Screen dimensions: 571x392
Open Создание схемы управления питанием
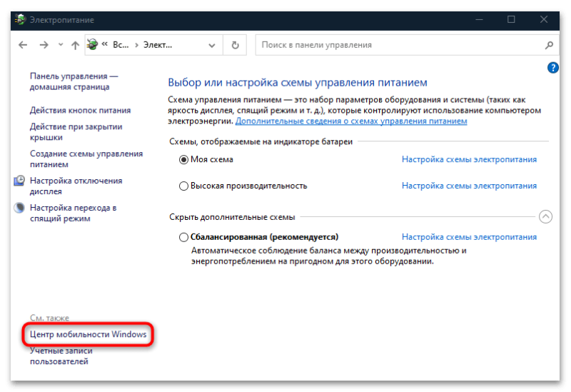coord(86,159)
